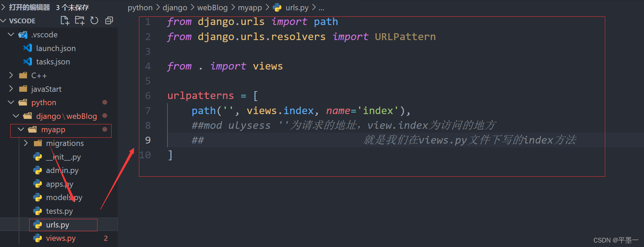Collapse the myapp folder chevron
Screen dimensions: 644x247
(x=21, y=129)
